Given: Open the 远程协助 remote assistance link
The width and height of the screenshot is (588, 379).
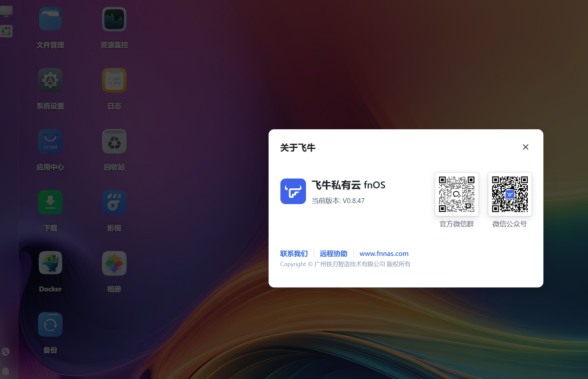Looking at the screenshot, I should coord(334,254).
